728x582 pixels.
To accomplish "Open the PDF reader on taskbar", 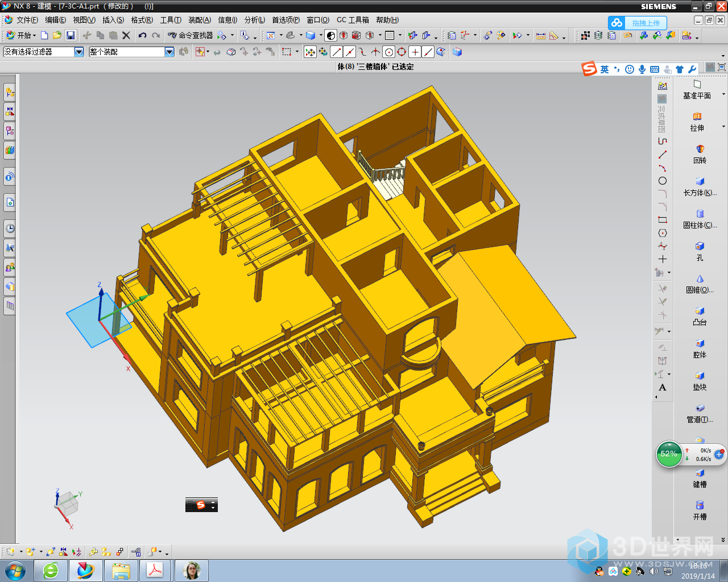I will tap(155, 570).
